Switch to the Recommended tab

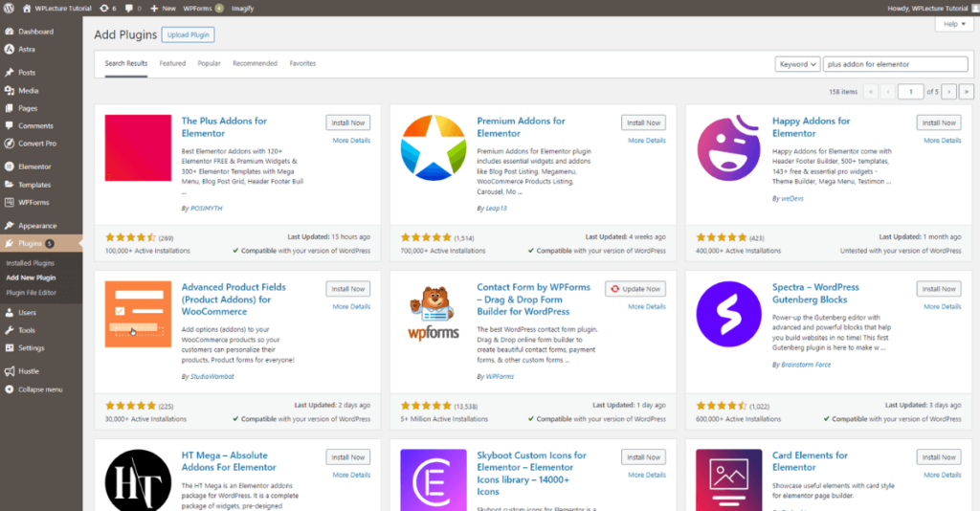point(255,63)
